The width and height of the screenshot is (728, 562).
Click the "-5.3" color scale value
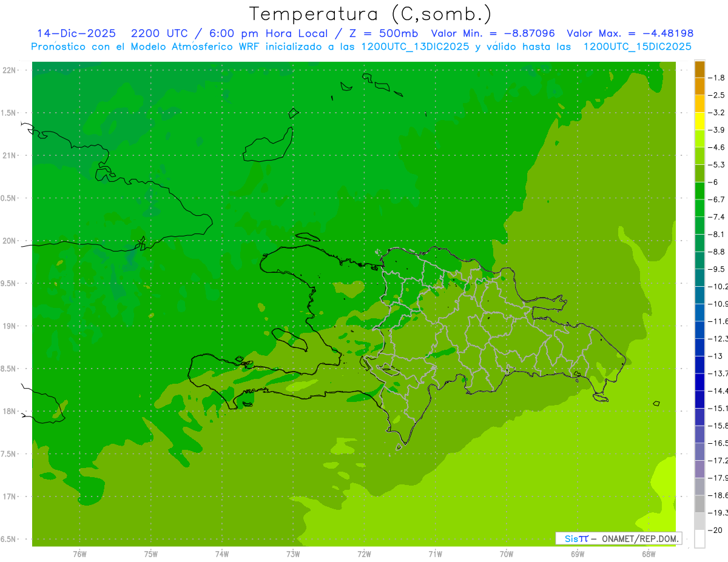click(716, 164)
